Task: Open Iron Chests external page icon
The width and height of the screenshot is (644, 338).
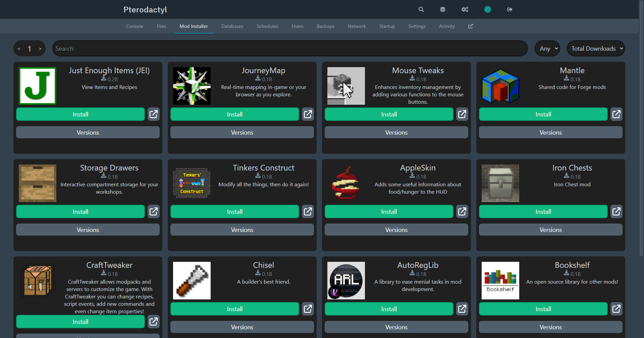Action: click(x=616, y=211)
